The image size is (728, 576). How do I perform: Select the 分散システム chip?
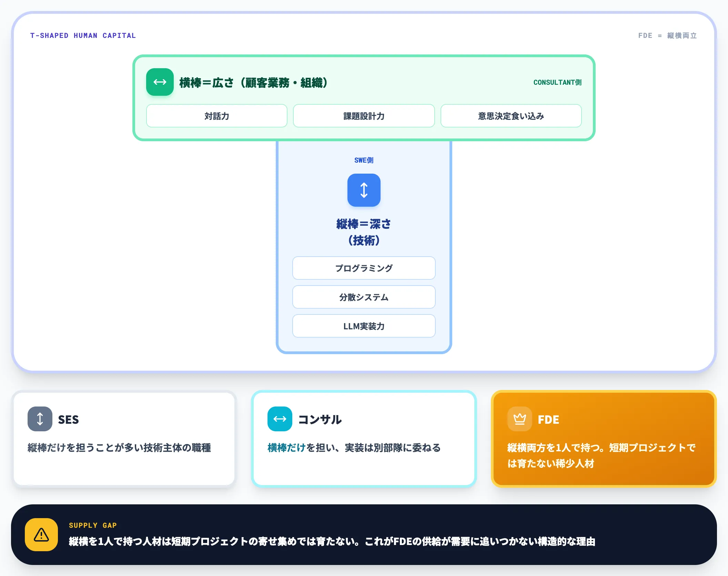(364, 297)
